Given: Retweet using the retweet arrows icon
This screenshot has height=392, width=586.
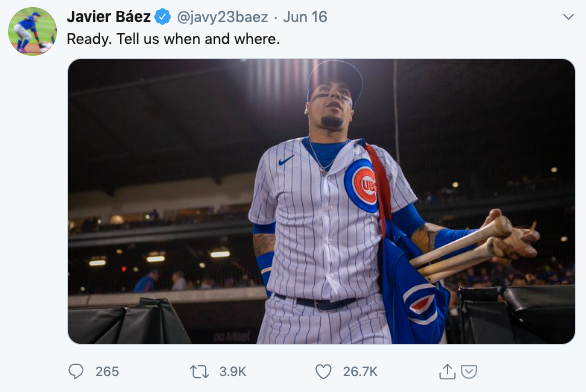Looking at the screenshot, I should 199,372.
